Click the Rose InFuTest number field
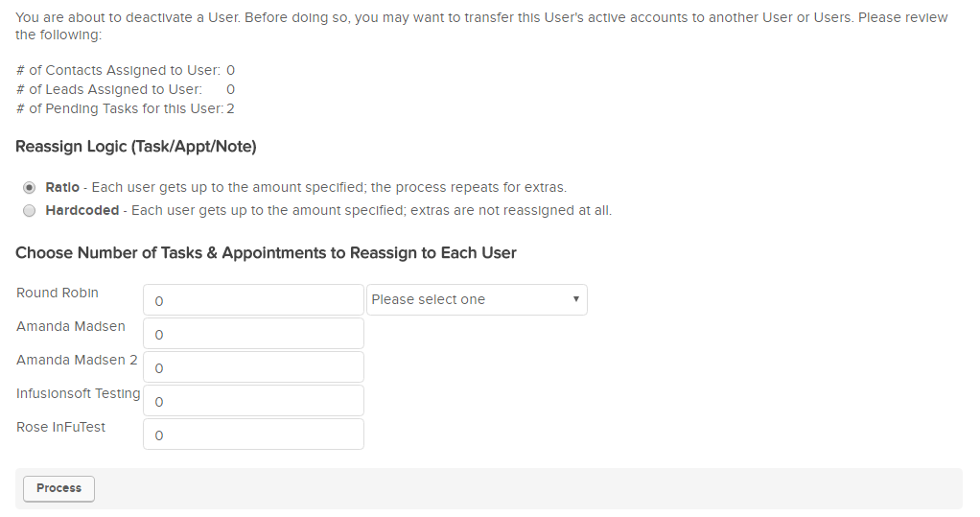 pyautogui.click(x=253, y=435)
